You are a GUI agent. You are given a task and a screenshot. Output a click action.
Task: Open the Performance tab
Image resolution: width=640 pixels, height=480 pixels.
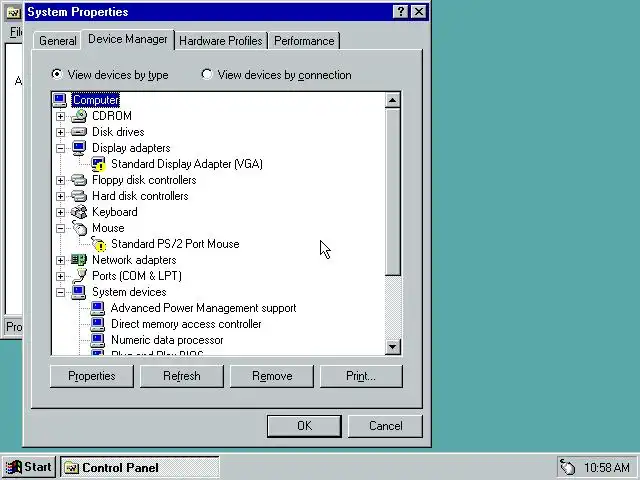pos(304,41)
